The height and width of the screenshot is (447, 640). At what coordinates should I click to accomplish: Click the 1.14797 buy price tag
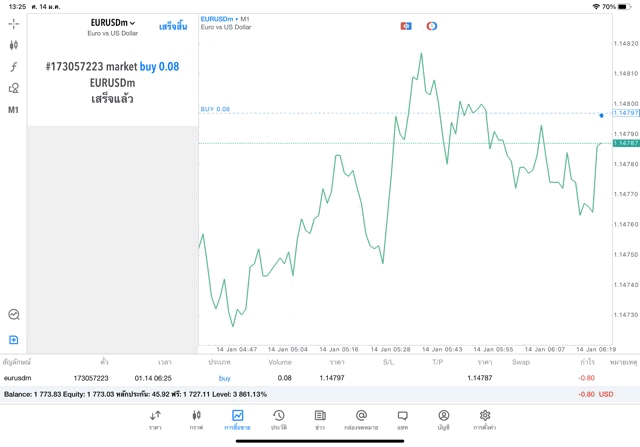626,113
